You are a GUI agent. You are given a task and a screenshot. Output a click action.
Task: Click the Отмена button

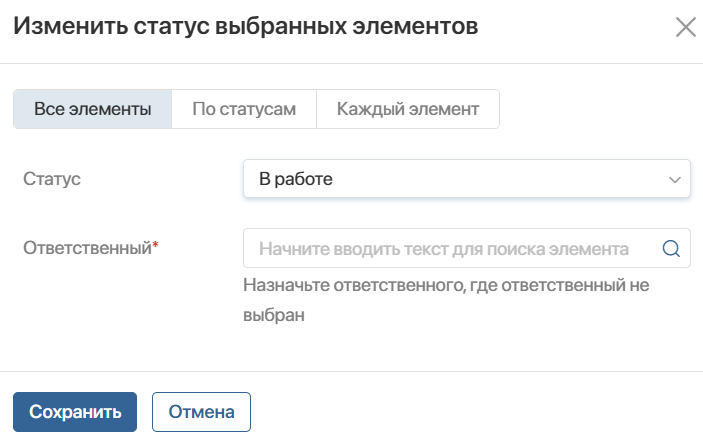[201, 412]
